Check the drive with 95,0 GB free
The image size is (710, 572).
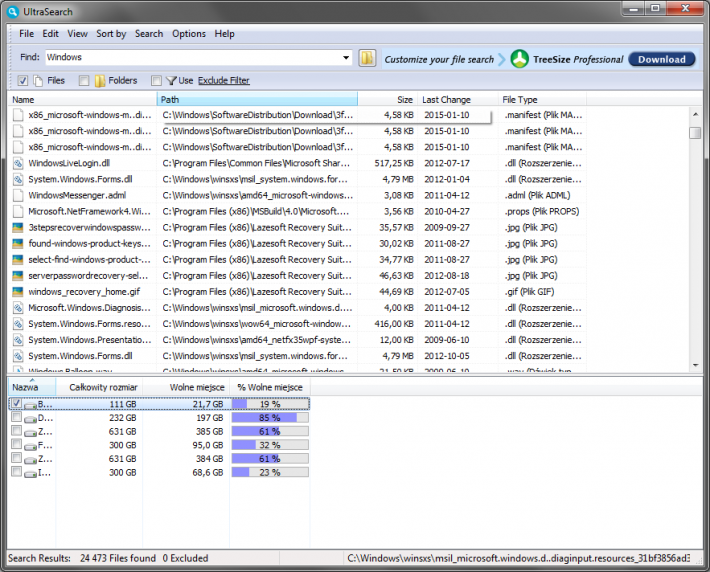(16, 444)
